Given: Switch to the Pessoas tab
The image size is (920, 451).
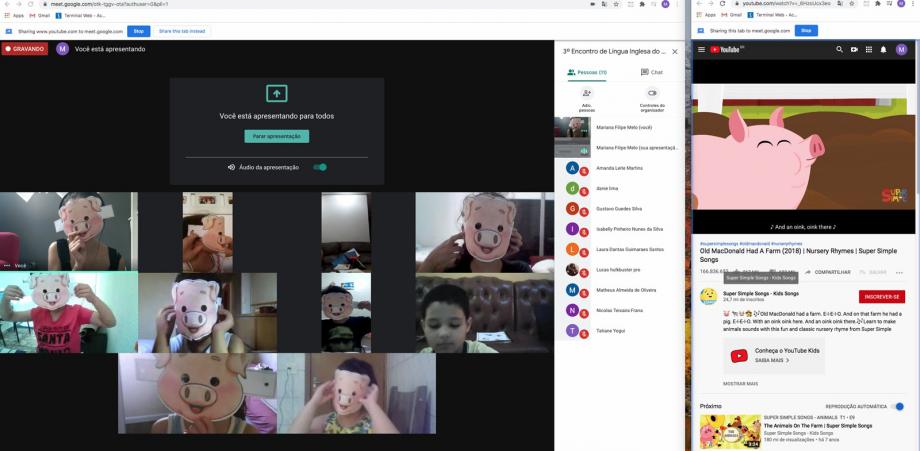Looking at the screenshot, I should pyautogui.click(x=587, y=72).
